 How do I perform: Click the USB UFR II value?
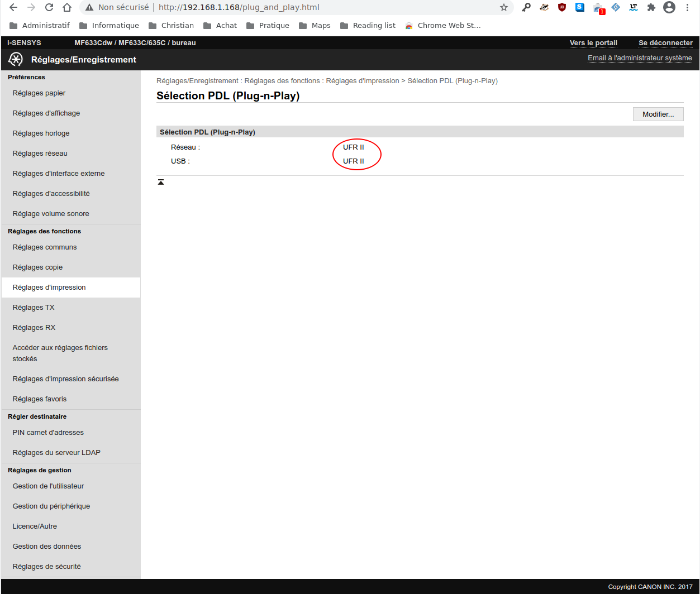click(354, 161)
